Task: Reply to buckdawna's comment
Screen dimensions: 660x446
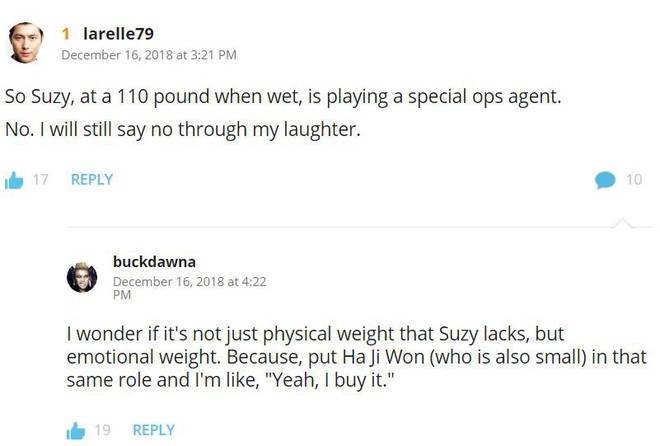Action: [154, 430]
